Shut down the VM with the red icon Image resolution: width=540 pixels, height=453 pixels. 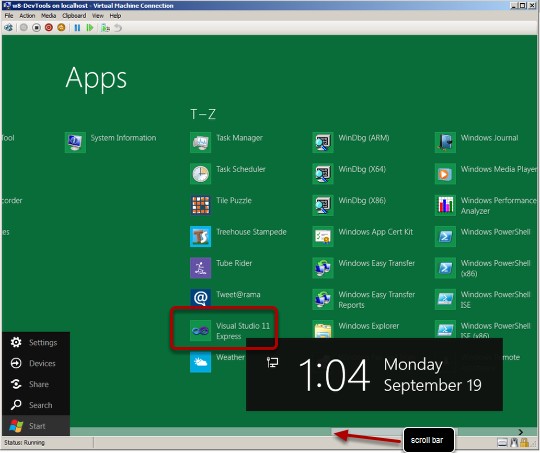click(49, 28)
